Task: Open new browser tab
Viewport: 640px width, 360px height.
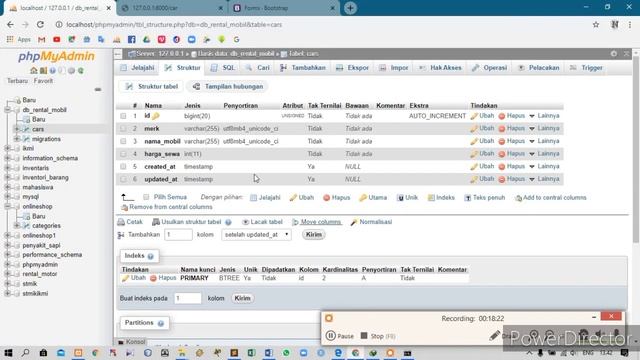Action: [x=350, y=8]
